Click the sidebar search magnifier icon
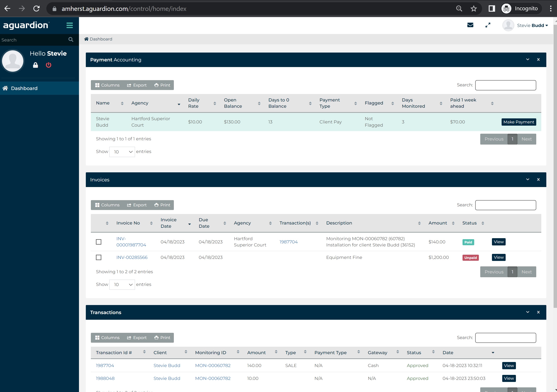Image resolution: width=557 pixels, height=392 pixels. point(71,39)
